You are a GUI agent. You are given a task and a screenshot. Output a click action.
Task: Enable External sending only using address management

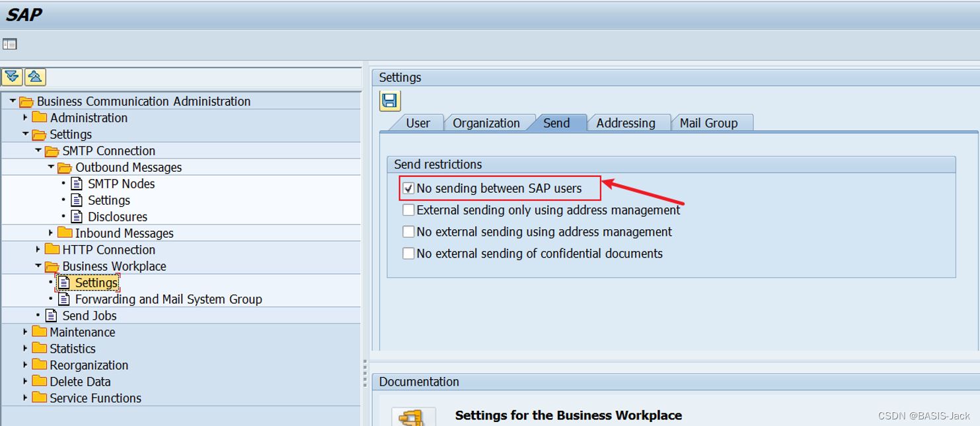click(x=408, y=210)
